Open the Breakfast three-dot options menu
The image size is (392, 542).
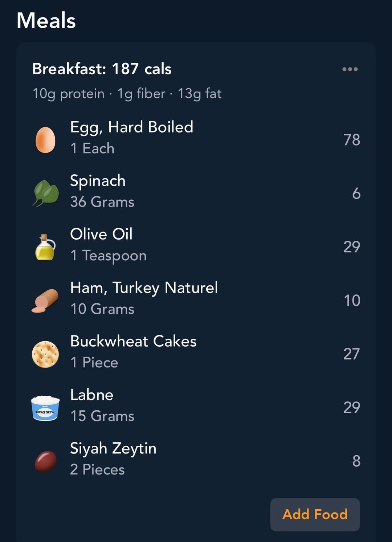[350, 69]
